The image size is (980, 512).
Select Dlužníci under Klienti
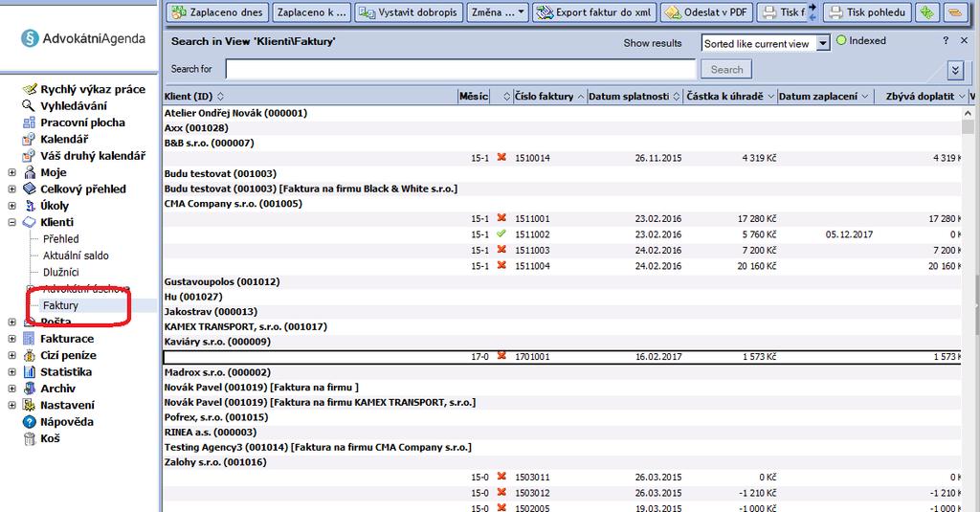(x=60, y=272)
